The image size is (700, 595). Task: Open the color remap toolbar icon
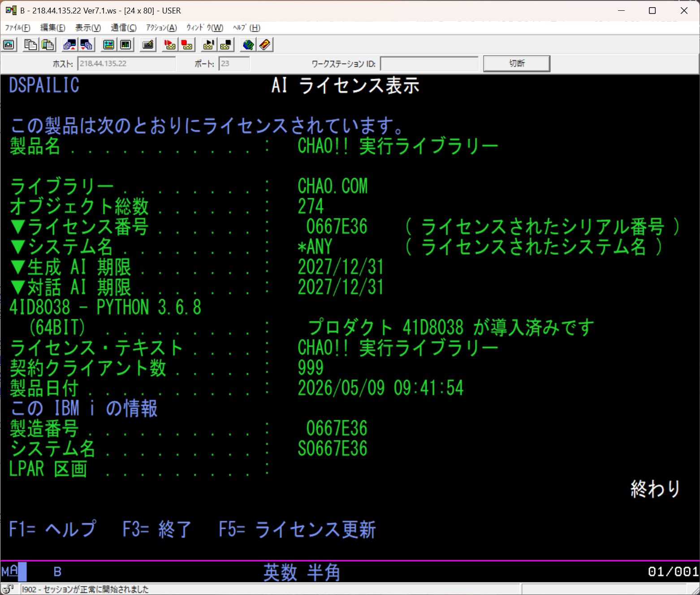click(x=125, y=45)
